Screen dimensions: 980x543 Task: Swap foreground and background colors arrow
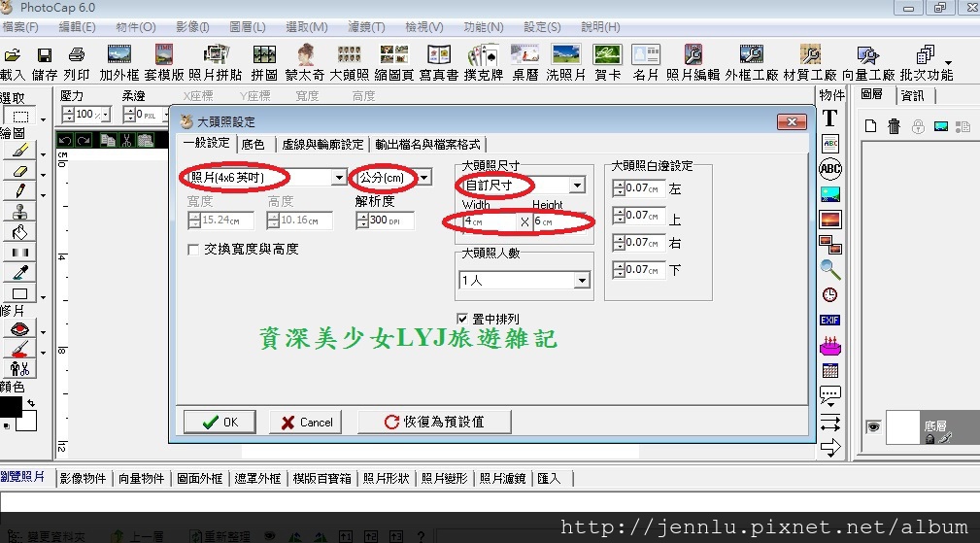(30, 403)
